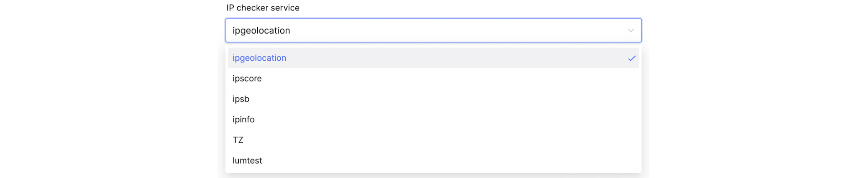Select the TZ option
Image resolution: width=868 pixels, height=178 pixels.
pyautogui.click(x=433, y=140)
